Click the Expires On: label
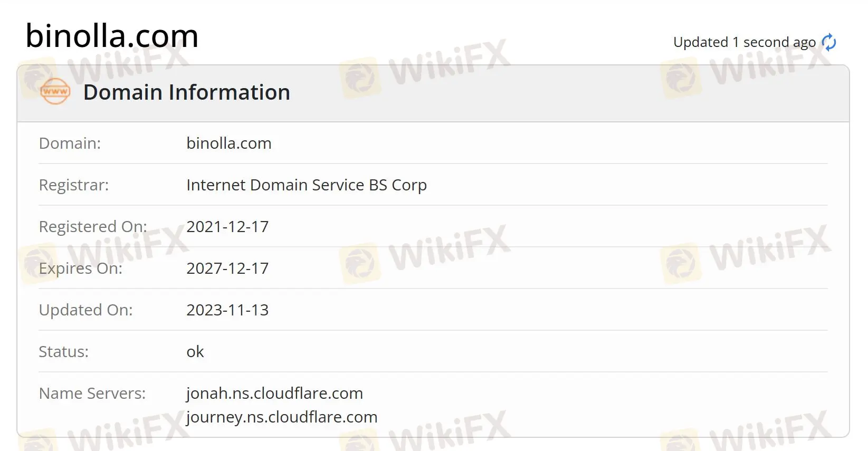The width and height of the screenshot is (868, 451). (80, 268)
